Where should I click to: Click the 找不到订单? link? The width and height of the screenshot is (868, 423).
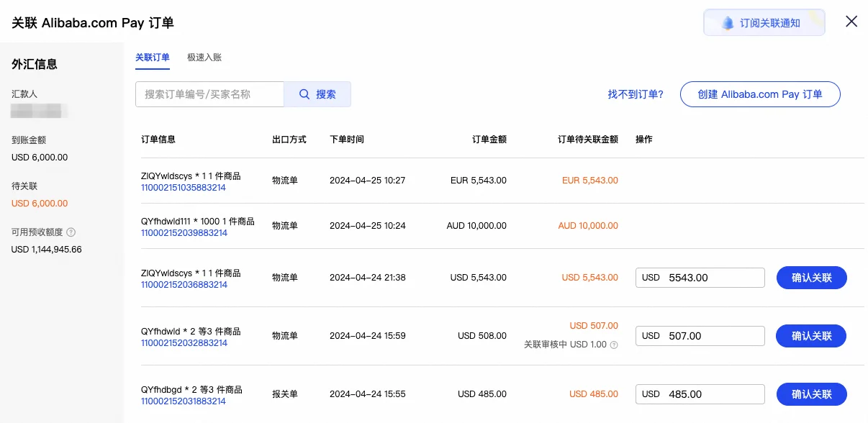(x=636, y=94)
